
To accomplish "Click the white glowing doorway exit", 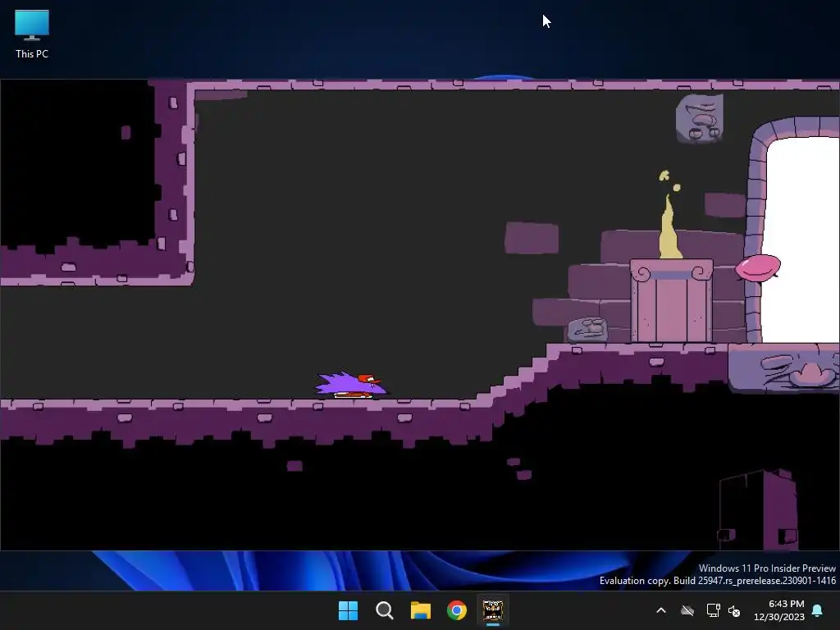I will [801, 240].
